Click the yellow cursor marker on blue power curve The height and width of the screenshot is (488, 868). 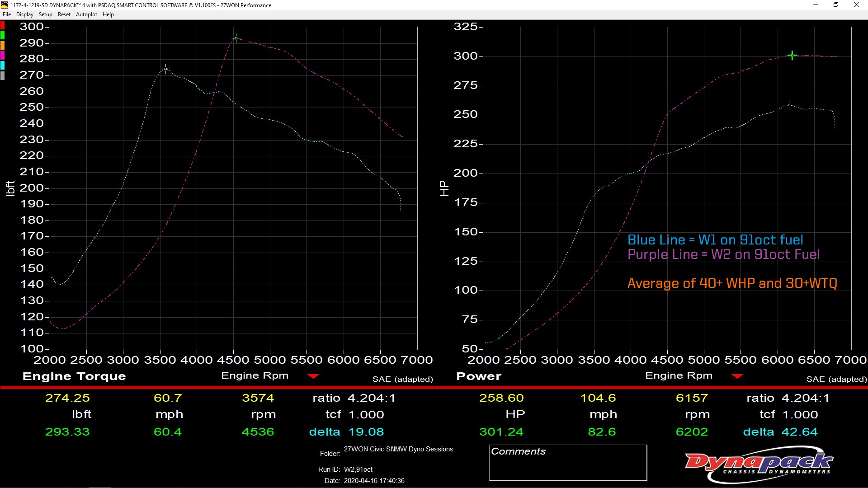pyautogui.click(x=789, y=105)
